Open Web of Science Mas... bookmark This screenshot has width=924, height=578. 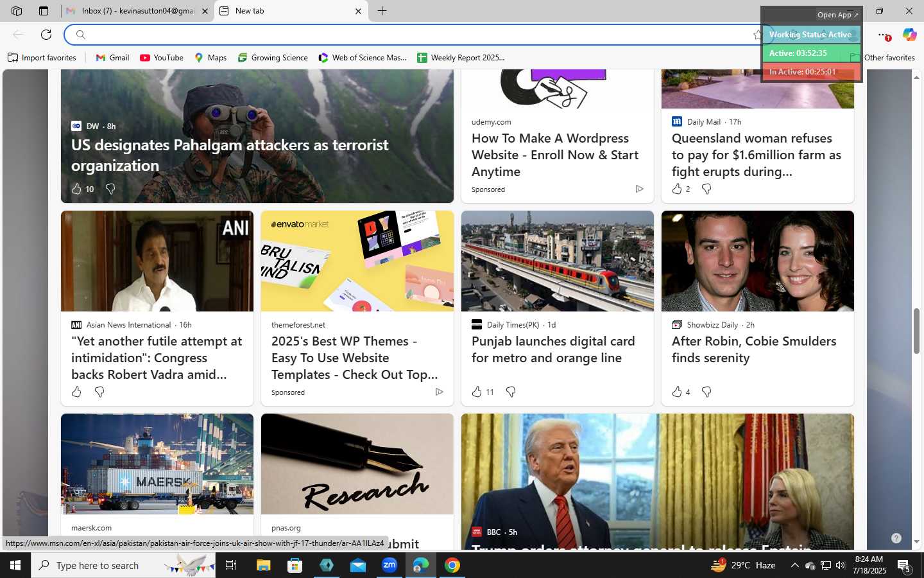click(363, 58)
